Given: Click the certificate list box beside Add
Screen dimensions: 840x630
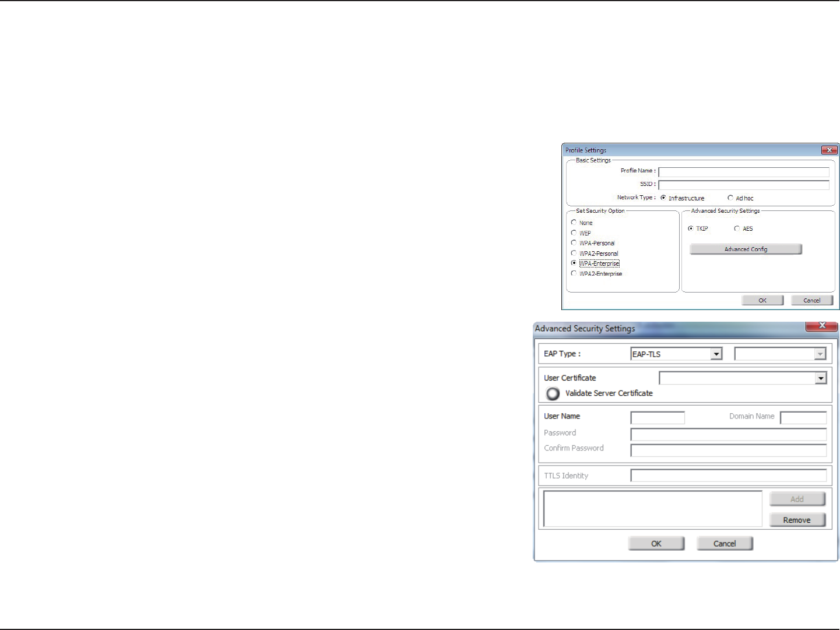Looking at the screenshot, I should [653, 509].
